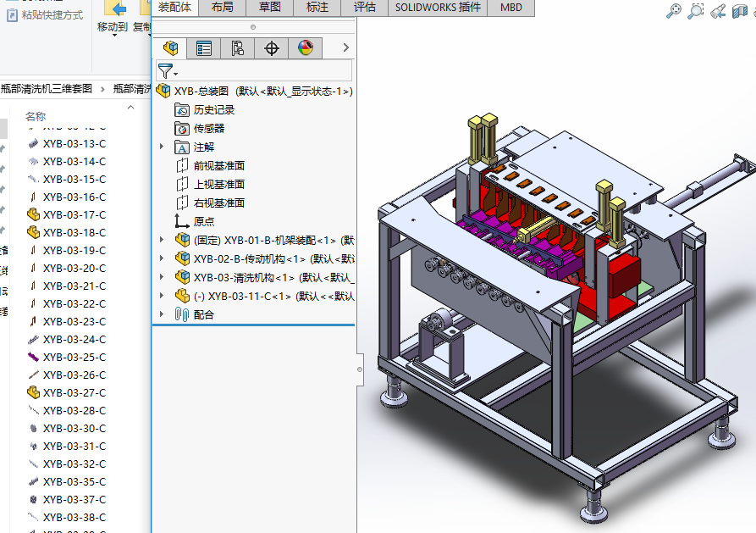Viewport: 756px width, 533px height.
Task: Click the XYB-02-B-传动机构 assembly icon
Action: pyautogui.click(x=182, y=258)
